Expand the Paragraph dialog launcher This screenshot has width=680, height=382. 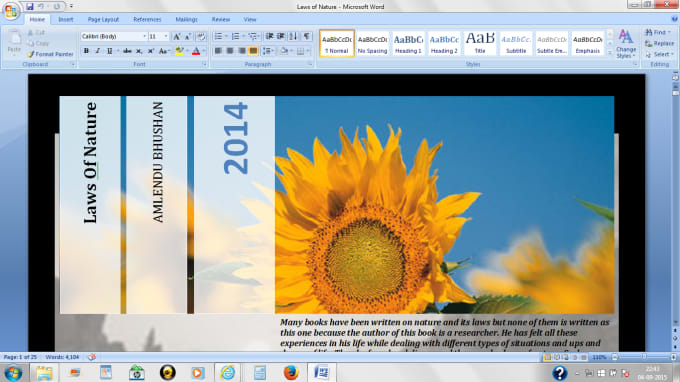coord(310,64)
